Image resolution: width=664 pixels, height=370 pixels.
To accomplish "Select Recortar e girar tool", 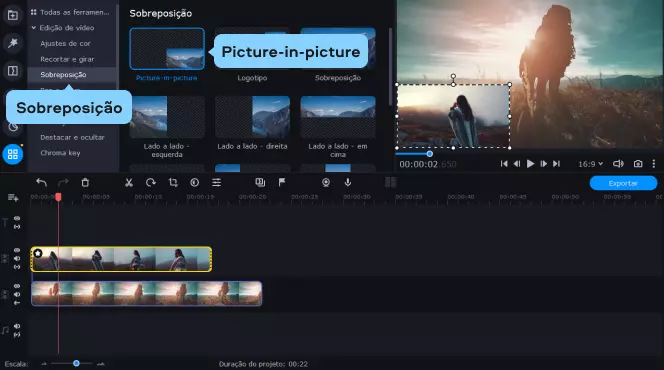I will pyautogui.click(x=67, y=59).
